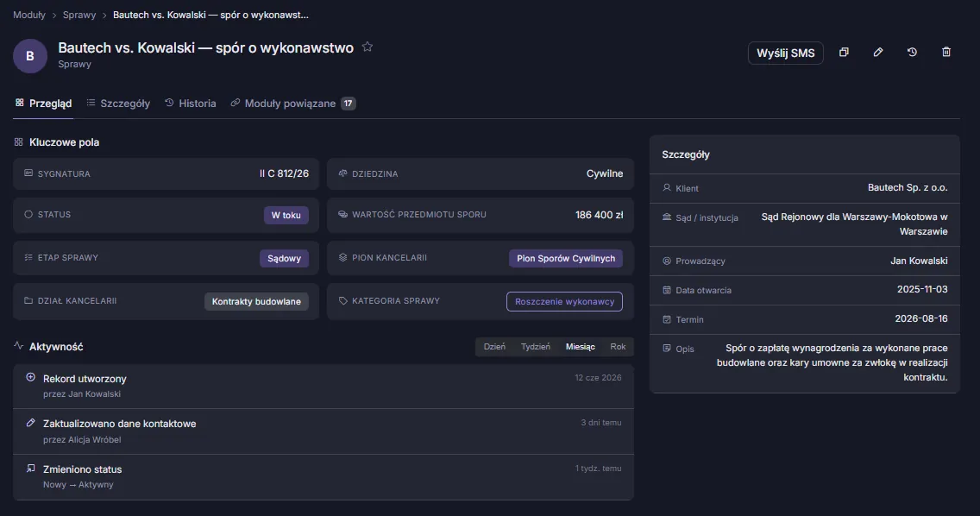Click Pion Sporów Cywilnych badge

coord(566,258)
